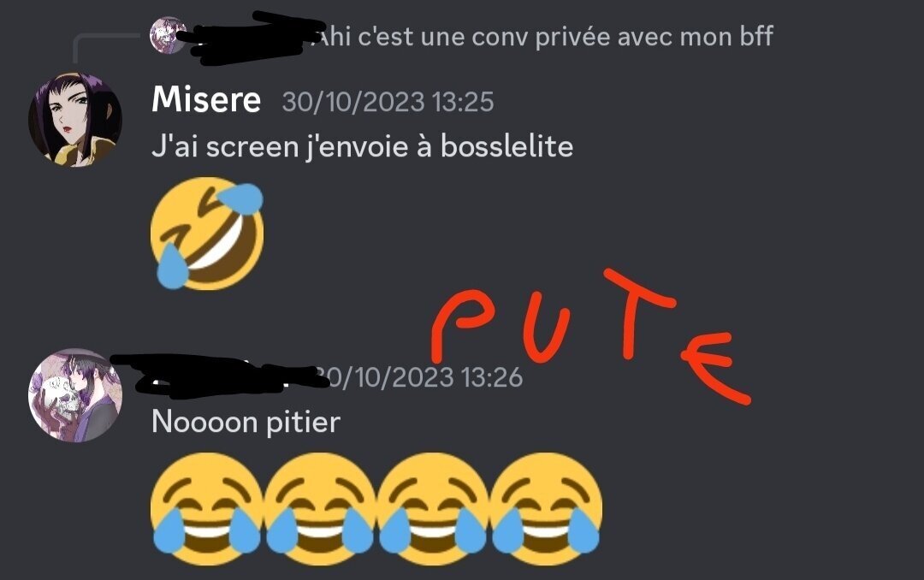
Task: Click the third tears-of-joy emoji
Action: pos(433,509)
